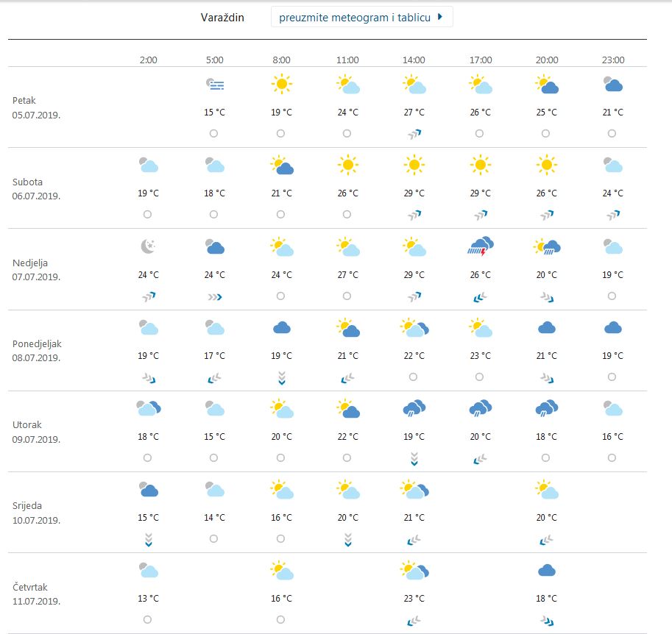This screenshot has width=672, height=634.
Task: Click the cloudy icon for Četvrtak 20:00
Action: click(x=545, y=571)
